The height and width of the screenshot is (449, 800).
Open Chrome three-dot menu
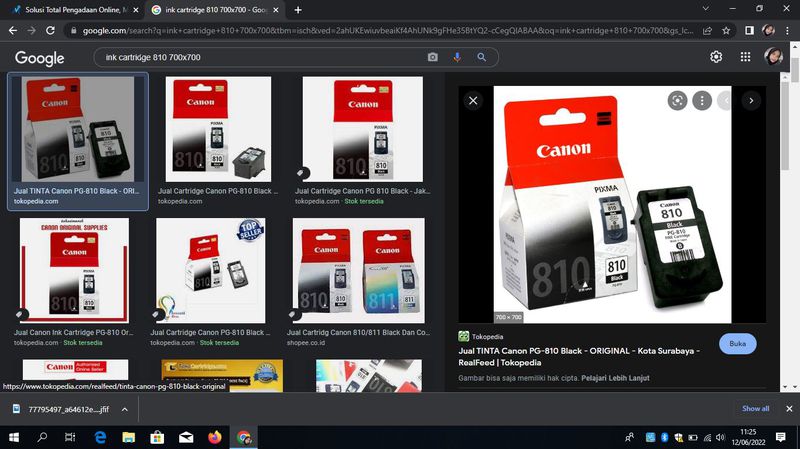click(x=787, y=31)
